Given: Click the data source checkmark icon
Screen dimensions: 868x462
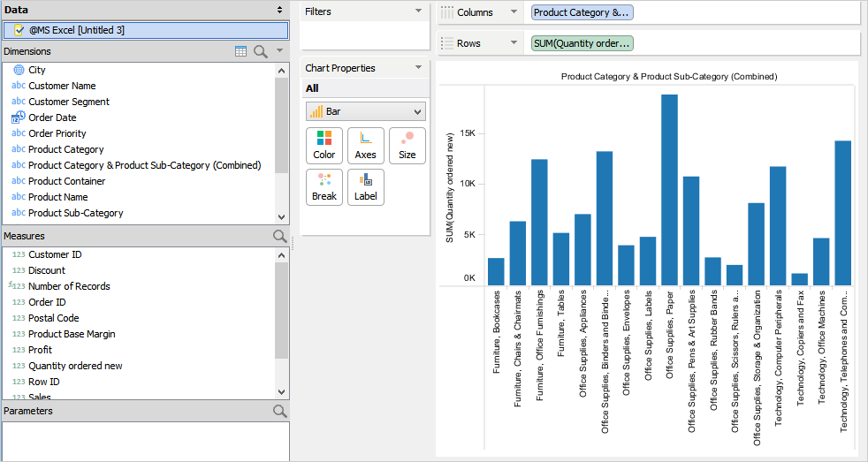Looking at the screenshot, I should point(19,30).
